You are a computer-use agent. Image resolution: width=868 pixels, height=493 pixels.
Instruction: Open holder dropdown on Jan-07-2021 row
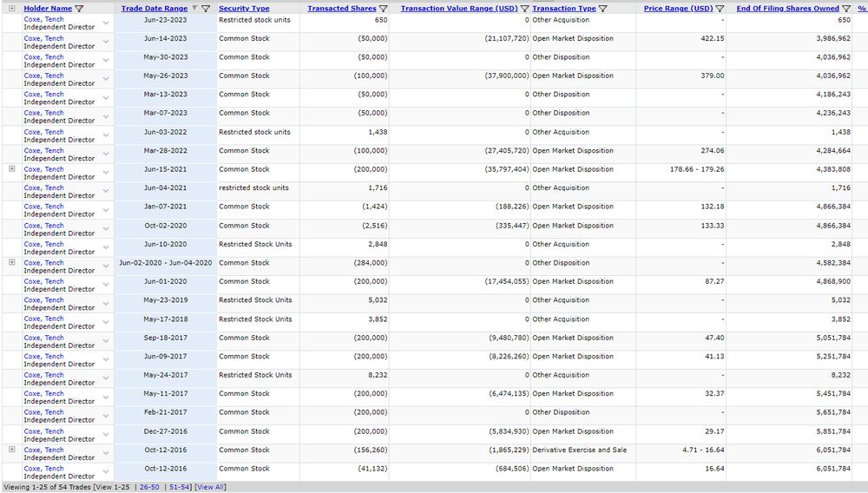[x=106, y=210]
